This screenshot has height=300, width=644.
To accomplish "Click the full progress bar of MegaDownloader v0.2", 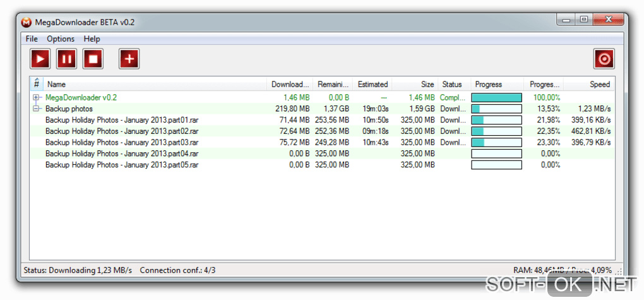I will pyautogui.click(x=496, y=97).
